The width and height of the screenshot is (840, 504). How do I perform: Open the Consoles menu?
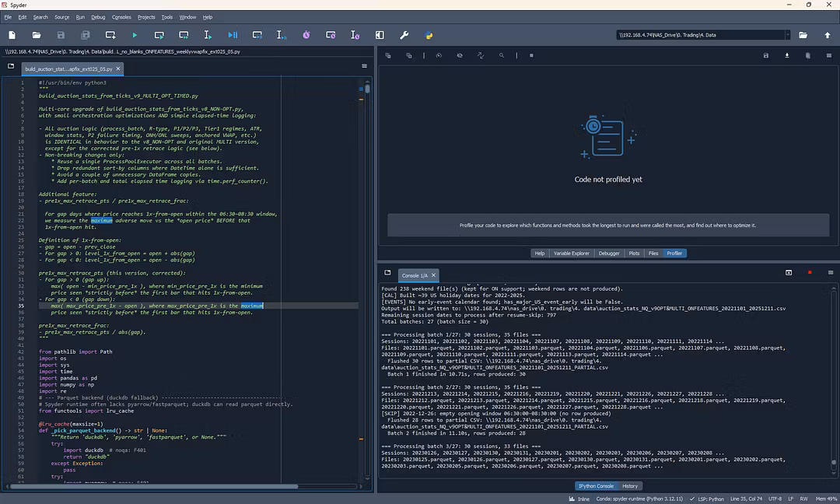click(x=121, y=16)
